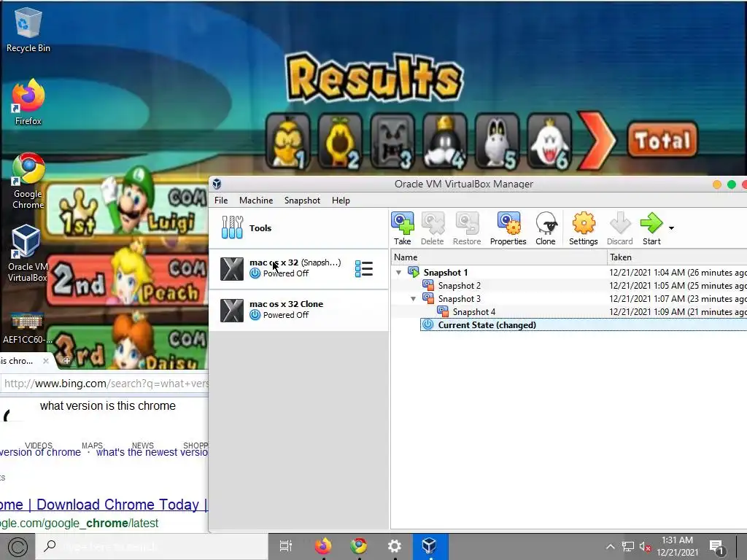This screenshot has height=560, width=747.
Task: Select the mac os x 32 Clone VM
Action: [x=298, y=309]
